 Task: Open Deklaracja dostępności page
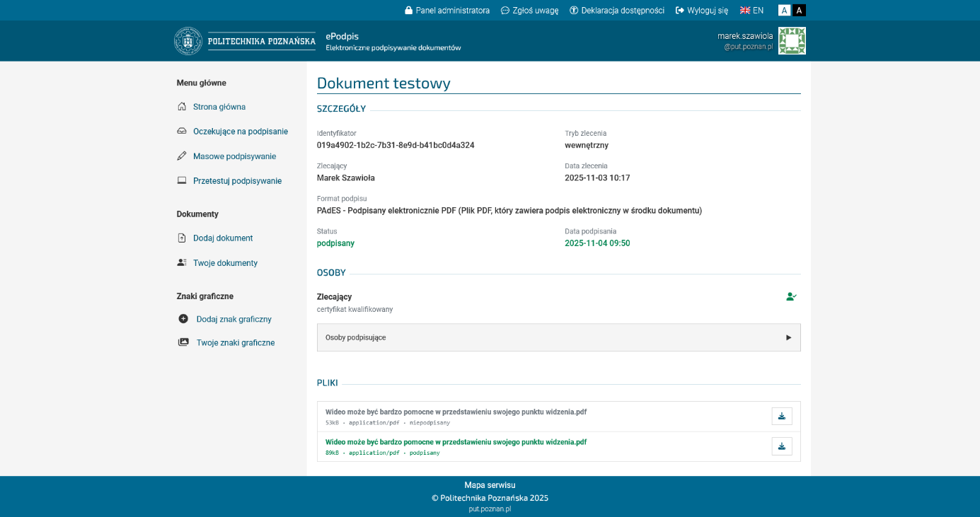[x=617, y=11]
